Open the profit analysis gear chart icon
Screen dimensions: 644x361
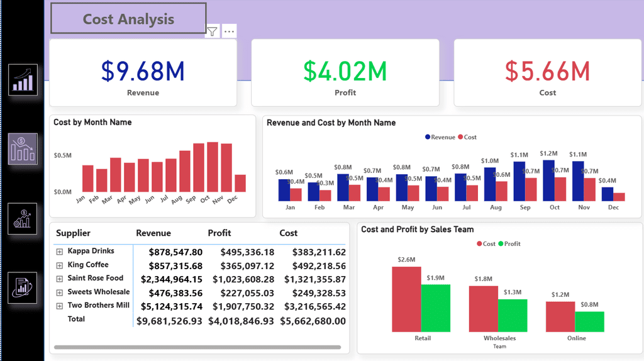(x=22, y=218)
